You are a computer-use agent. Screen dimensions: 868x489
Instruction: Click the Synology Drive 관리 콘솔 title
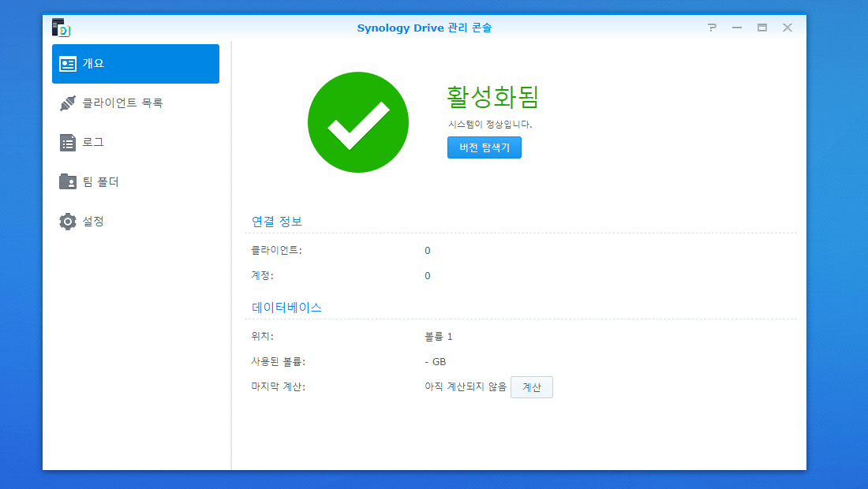424,28
